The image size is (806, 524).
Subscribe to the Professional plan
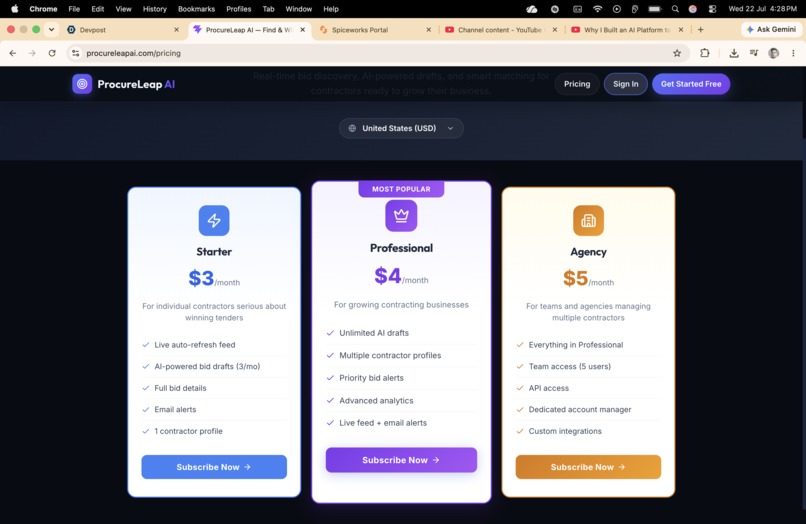click(x=401, y=460)
